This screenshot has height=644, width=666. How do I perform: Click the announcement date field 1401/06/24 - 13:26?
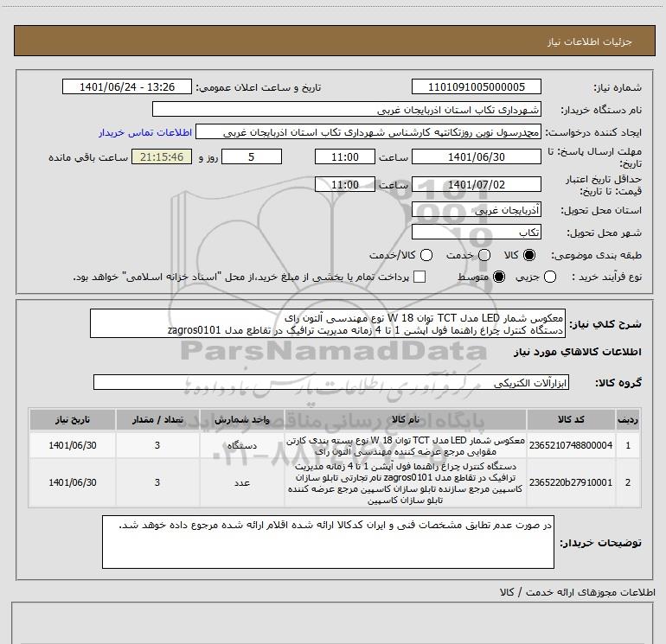pyautogui.click(x=127, y=86)
